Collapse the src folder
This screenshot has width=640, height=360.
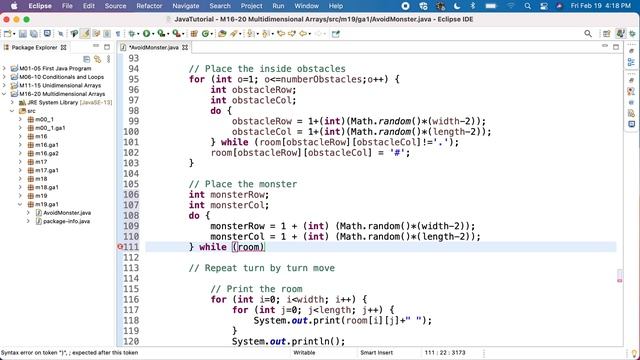[x=12, y=111]
